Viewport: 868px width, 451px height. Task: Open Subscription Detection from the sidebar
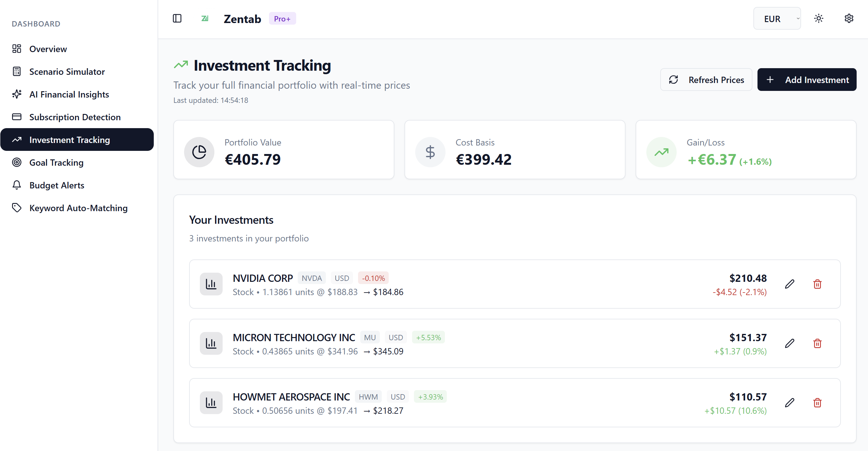click(75, 117)
